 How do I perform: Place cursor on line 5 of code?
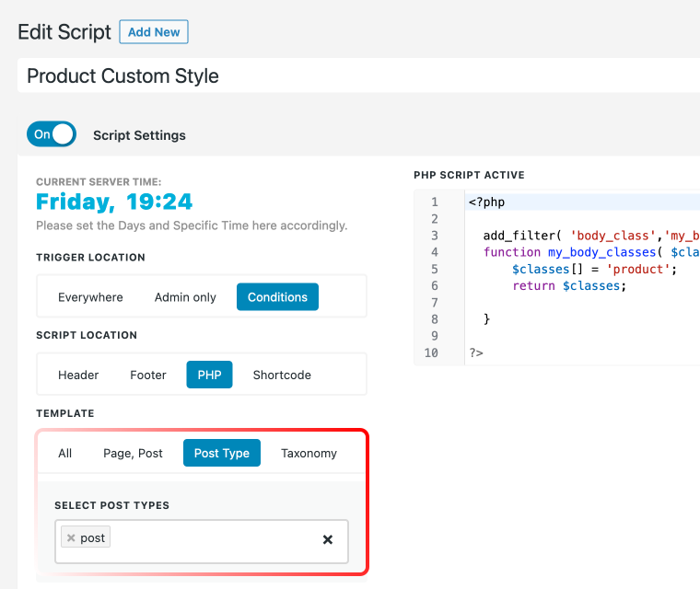pos(580,269)
